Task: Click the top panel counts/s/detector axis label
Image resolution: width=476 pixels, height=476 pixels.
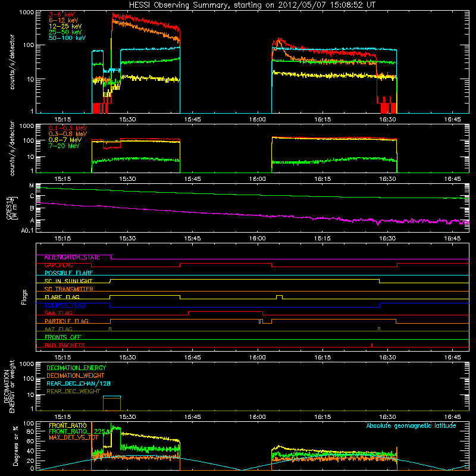Action: [12, 62]
